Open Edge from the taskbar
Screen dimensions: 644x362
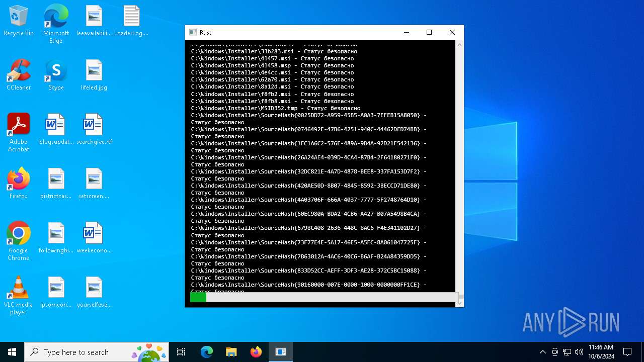[x=207, y=352]
